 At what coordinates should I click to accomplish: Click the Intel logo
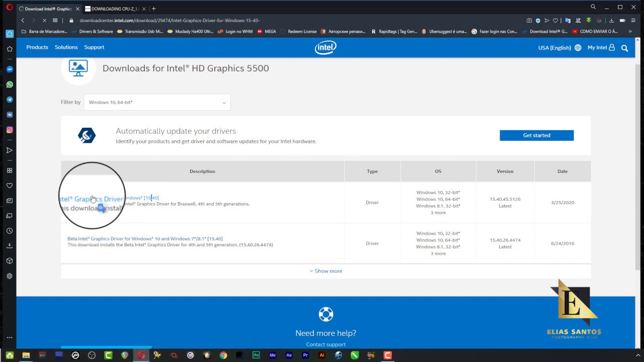326,47
